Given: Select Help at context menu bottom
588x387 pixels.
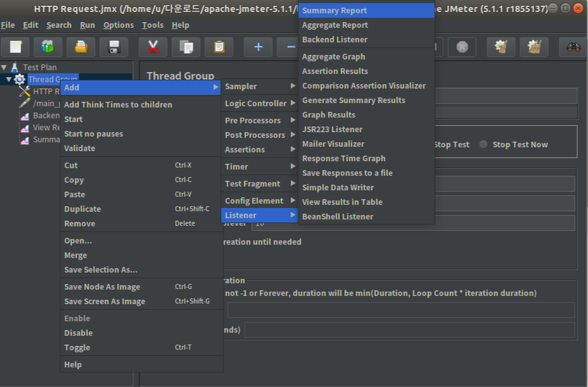Looking at the screenshot, I should coord(141,364).
